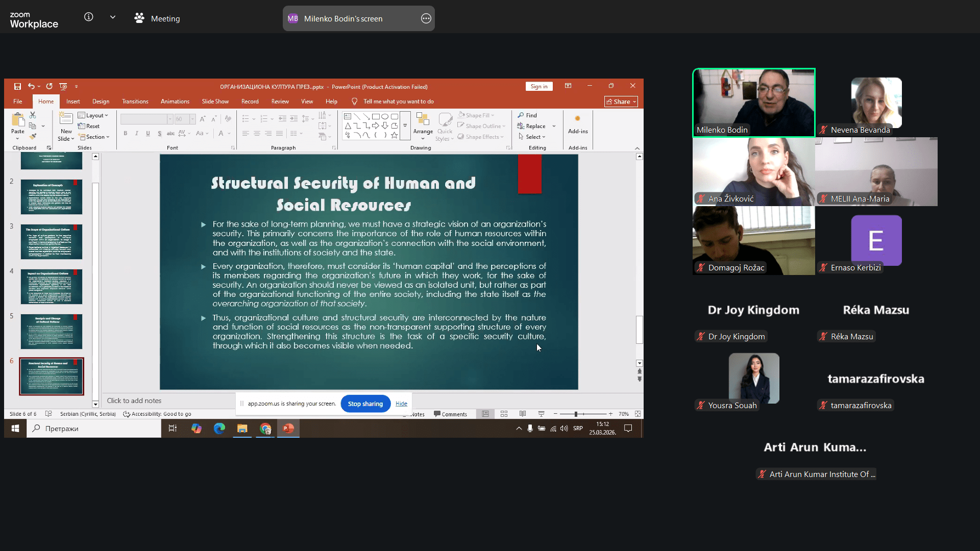The height and width of the screenshot is (551, 980).
Task: Switch to Slide Sorter view icon
Action: click(x=504, y=414)
